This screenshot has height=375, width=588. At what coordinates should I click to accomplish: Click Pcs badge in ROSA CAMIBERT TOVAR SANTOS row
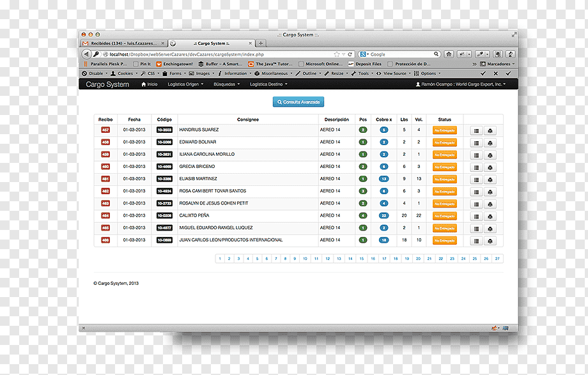362,191
